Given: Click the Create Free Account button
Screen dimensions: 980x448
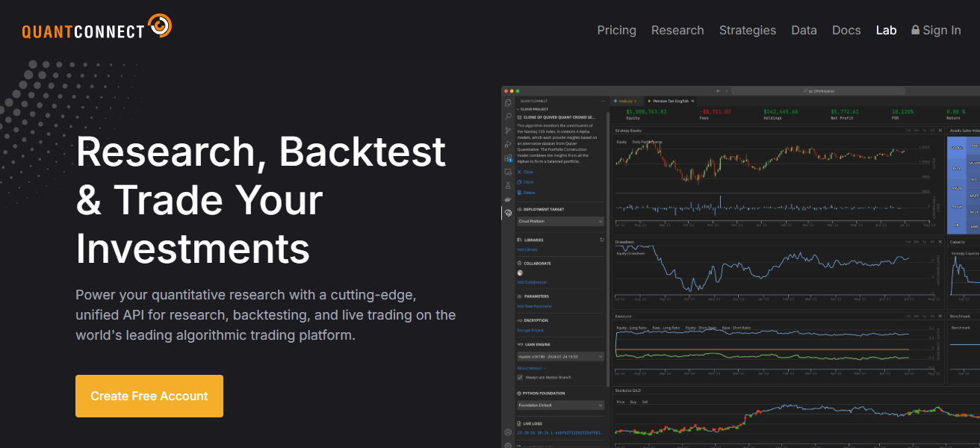Looking at the screenshot, I should (x=149, y=396).
